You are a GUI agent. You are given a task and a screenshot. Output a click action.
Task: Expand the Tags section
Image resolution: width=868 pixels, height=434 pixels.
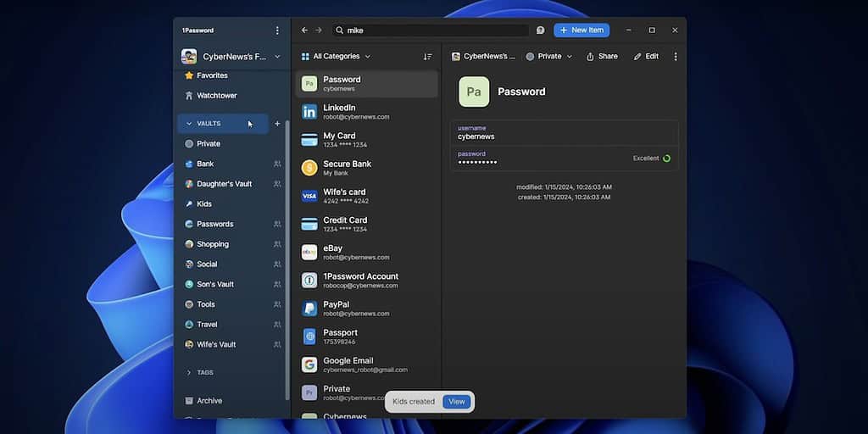pos(189,372)
